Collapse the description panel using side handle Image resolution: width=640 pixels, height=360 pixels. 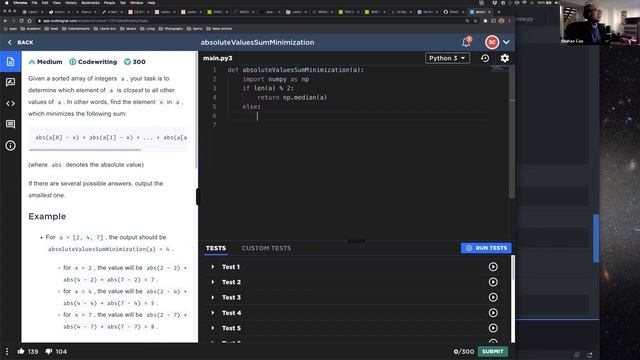click(x=198, y=197)
